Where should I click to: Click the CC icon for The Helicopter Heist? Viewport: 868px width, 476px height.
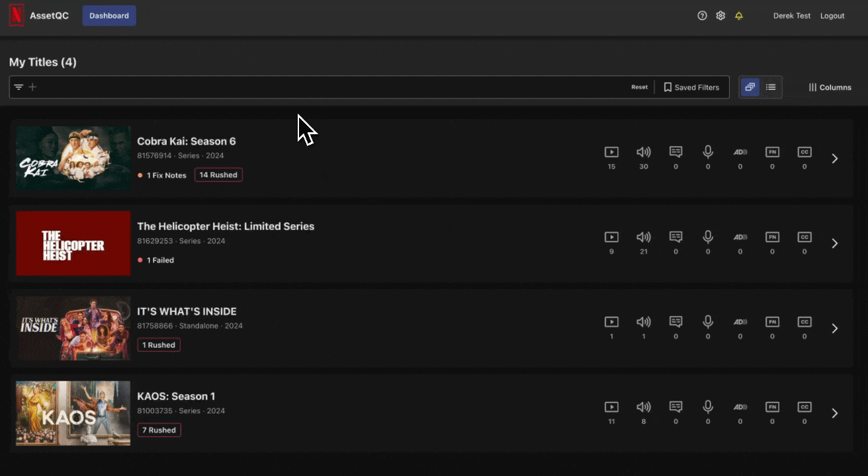pos(804,237)
